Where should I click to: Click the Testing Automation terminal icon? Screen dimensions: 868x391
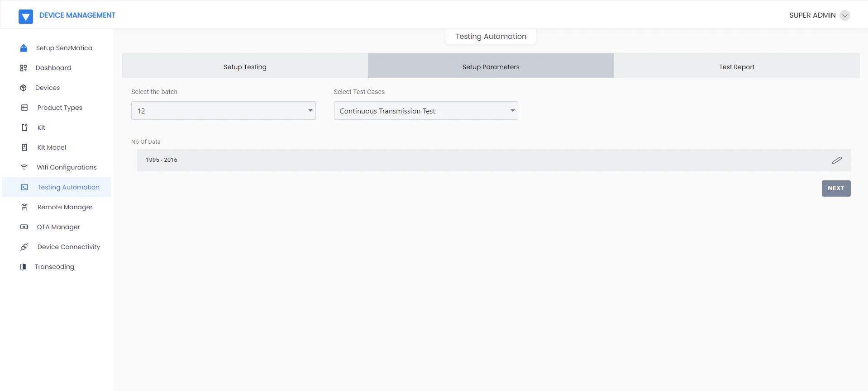[24, 187]
